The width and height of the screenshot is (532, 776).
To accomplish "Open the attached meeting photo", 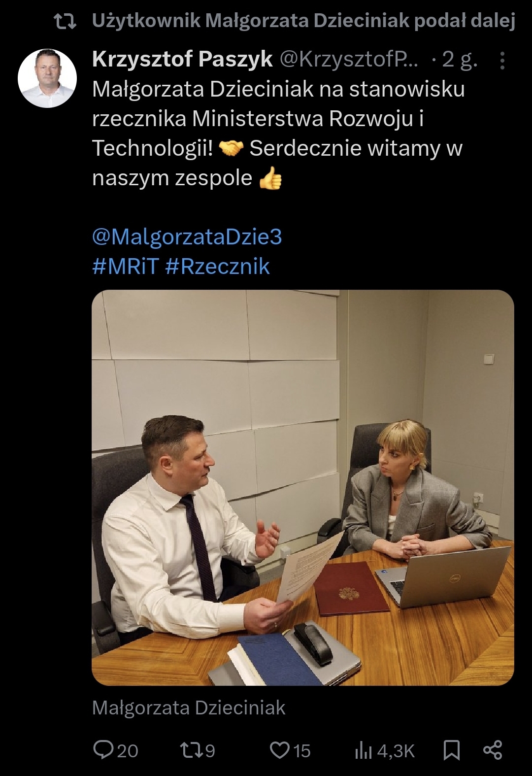I will pos(303,487).
